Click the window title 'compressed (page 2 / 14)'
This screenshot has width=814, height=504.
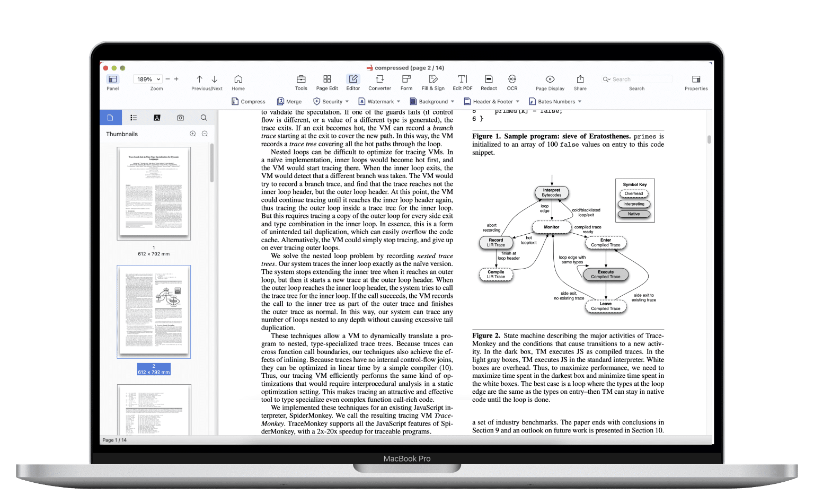pos(409,68)
